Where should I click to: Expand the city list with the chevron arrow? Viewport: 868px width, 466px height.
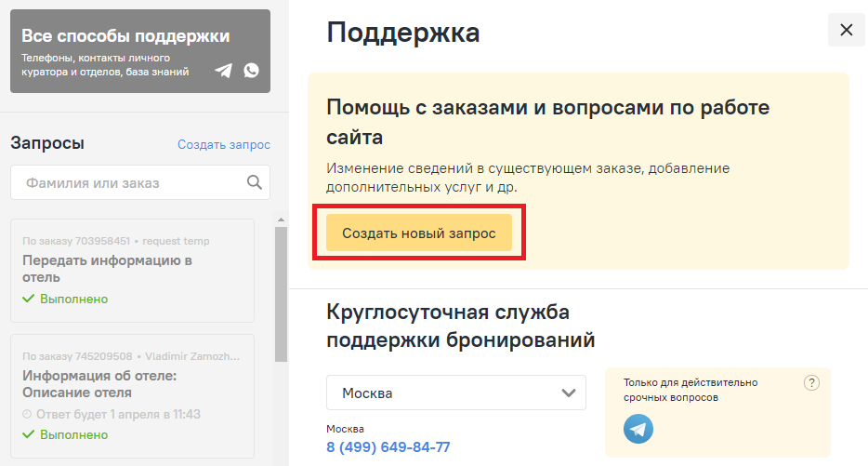569,393
